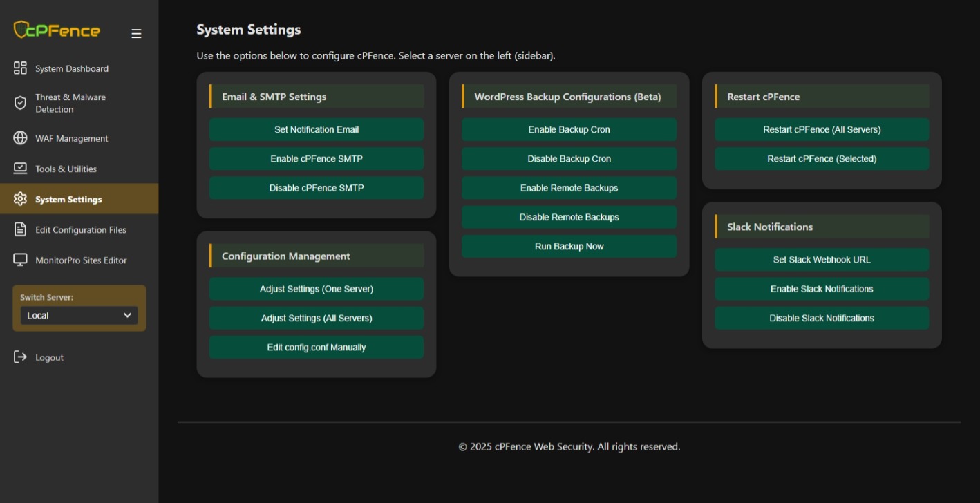Click the System Settings page title
The height and width of the screenshot is (503, 980).
(x=249, y=30)
